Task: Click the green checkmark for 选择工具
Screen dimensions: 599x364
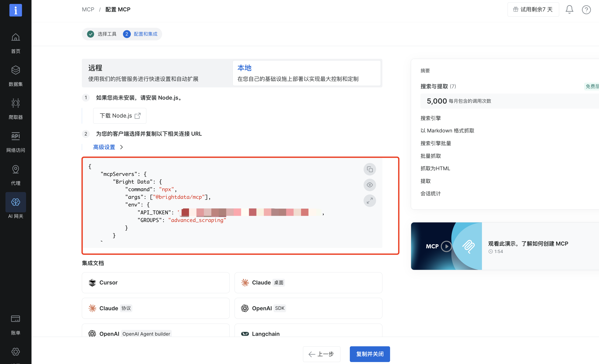Action: [90, 34]
